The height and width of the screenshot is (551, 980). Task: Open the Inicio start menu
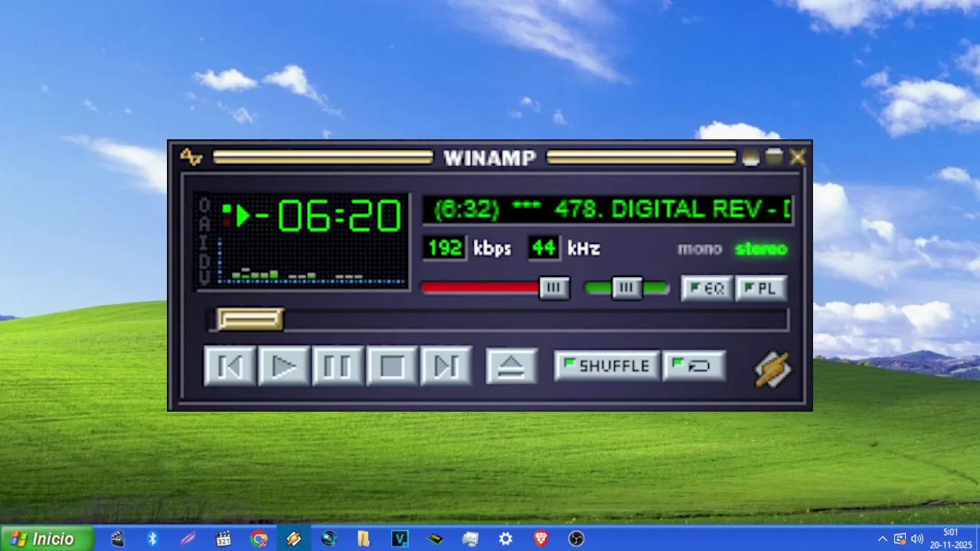[x=47, y=539]
